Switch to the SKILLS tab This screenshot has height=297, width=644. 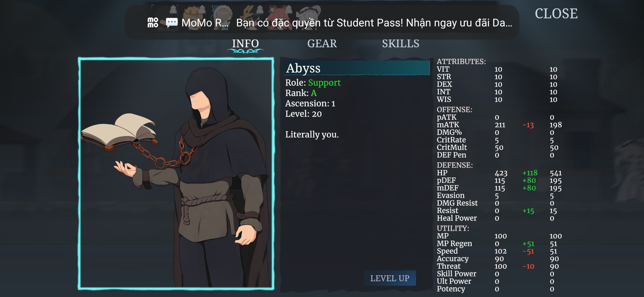400,43
